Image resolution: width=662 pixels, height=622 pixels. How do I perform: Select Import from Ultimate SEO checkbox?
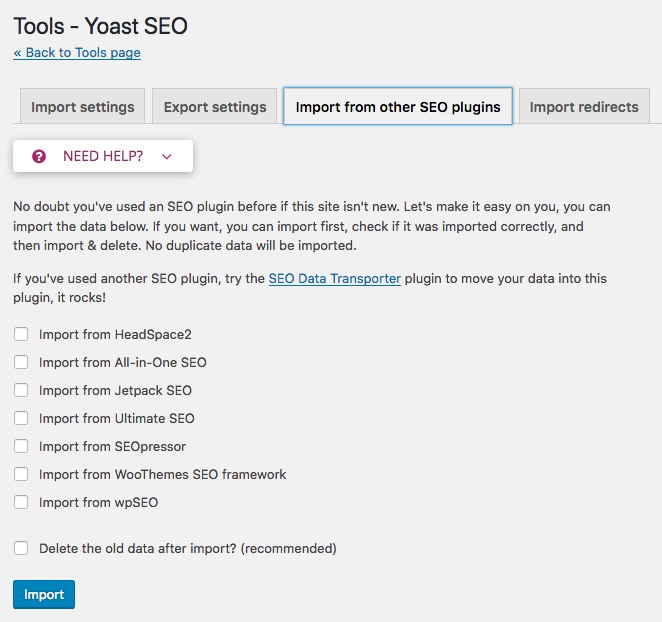click(21, 418)
